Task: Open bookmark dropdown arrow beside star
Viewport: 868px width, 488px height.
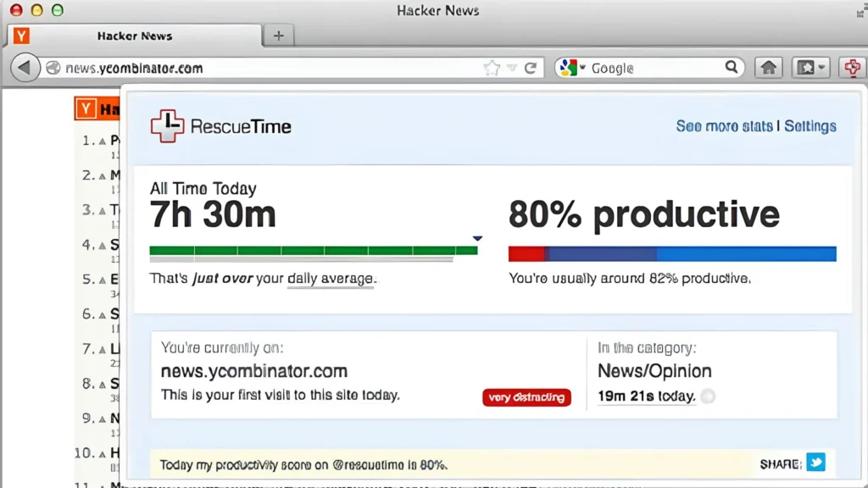Action: [512, 68]
